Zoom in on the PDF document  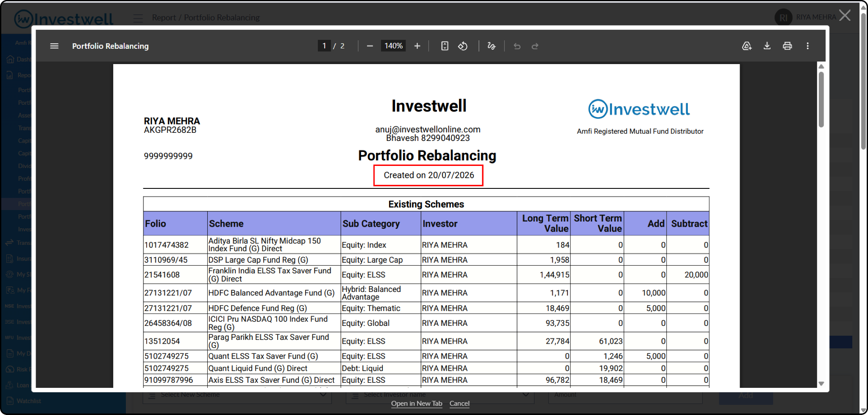pos(417,46)
